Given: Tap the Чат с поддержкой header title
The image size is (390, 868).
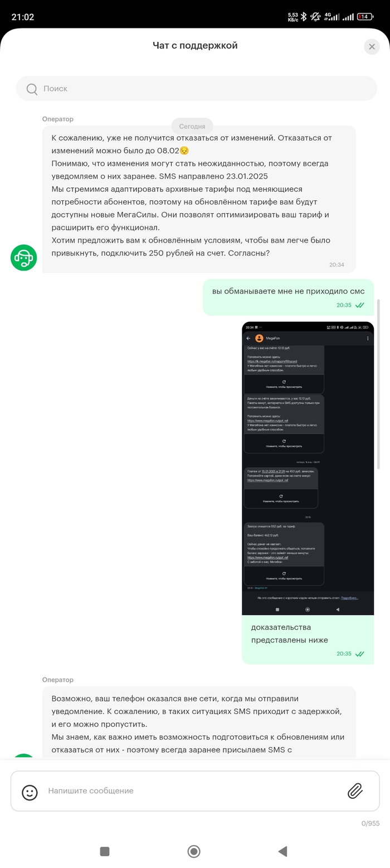Looking at the screenshot, I should coord(195,46).
